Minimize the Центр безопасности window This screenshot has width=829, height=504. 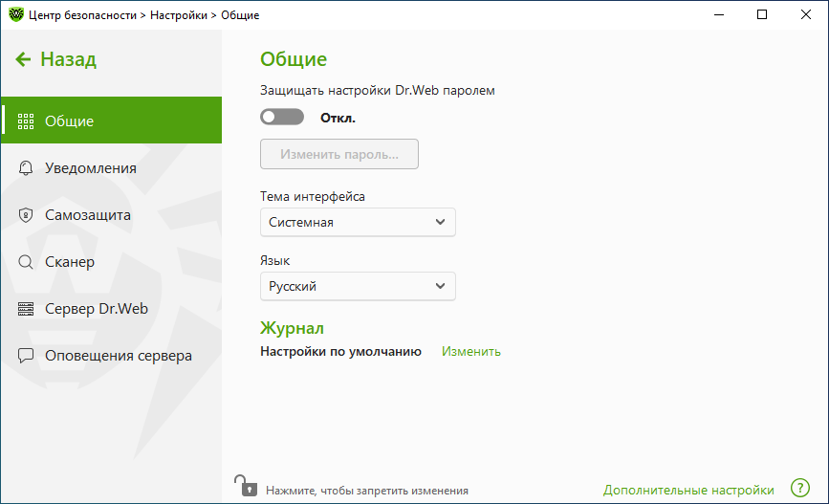coord(719,14)
